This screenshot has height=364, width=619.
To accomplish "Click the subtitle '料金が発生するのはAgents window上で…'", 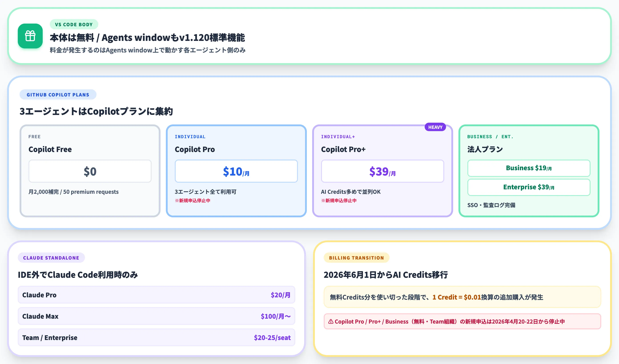I will coord(148,50).
